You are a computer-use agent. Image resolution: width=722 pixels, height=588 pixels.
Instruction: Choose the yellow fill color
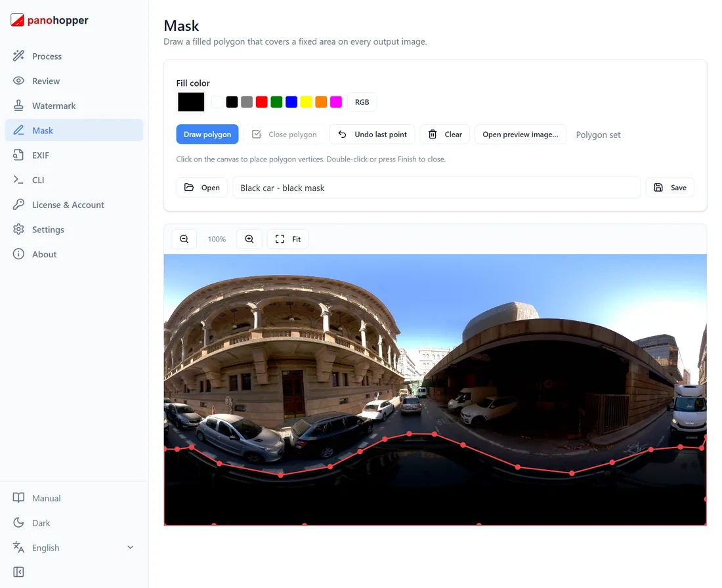point(307,102)
